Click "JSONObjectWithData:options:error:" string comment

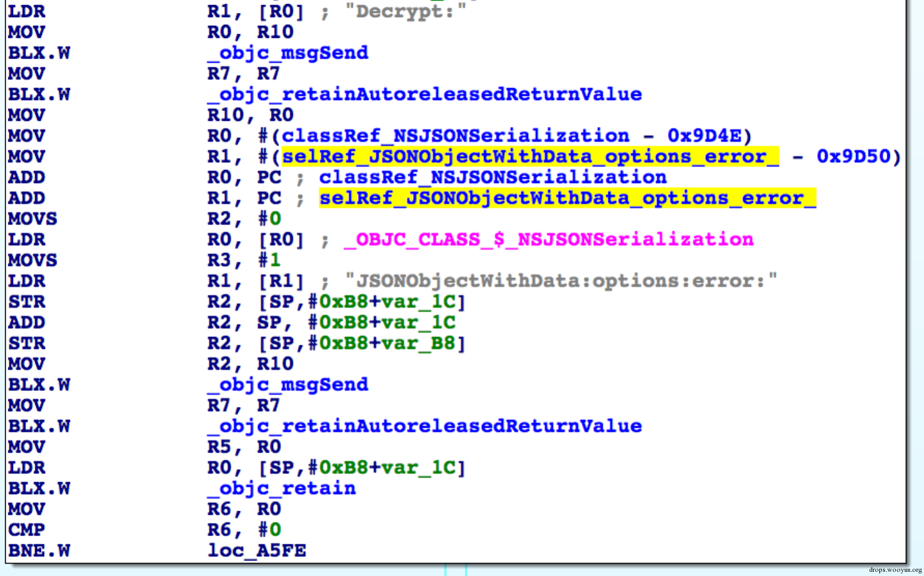click(561, 281)
